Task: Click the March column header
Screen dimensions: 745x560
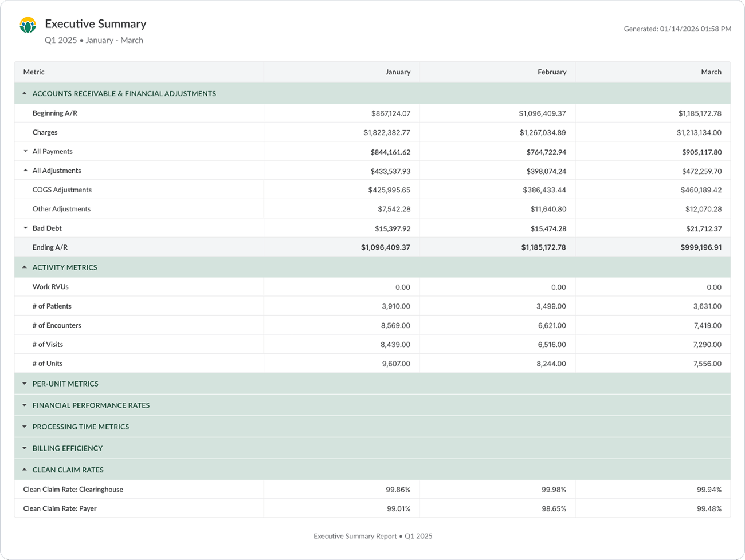Action: pos(711,72)
